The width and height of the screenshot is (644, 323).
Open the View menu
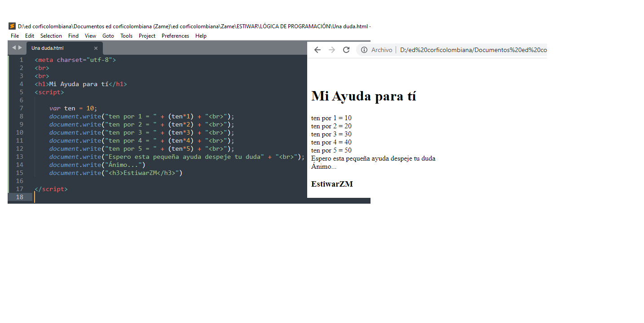90,36
